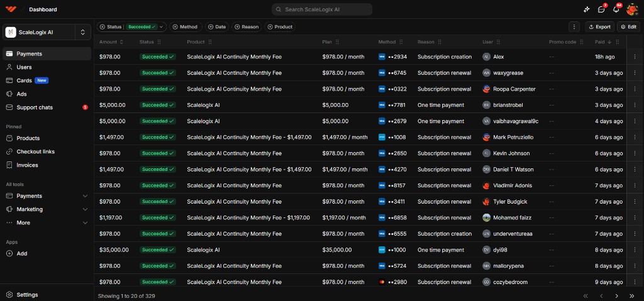The height and width of the screenshot is (301, 644).
Task: Open Ads in the sidebar
Action: tap(47, 94)
